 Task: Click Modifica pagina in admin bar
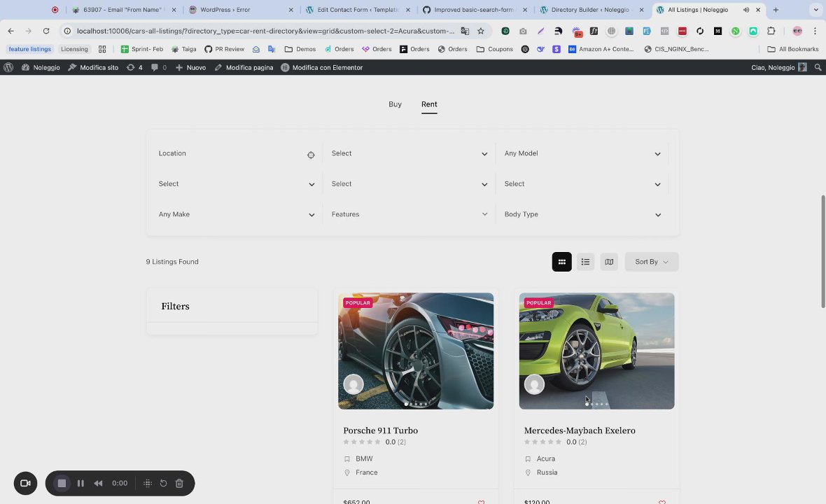click(244, 67)
